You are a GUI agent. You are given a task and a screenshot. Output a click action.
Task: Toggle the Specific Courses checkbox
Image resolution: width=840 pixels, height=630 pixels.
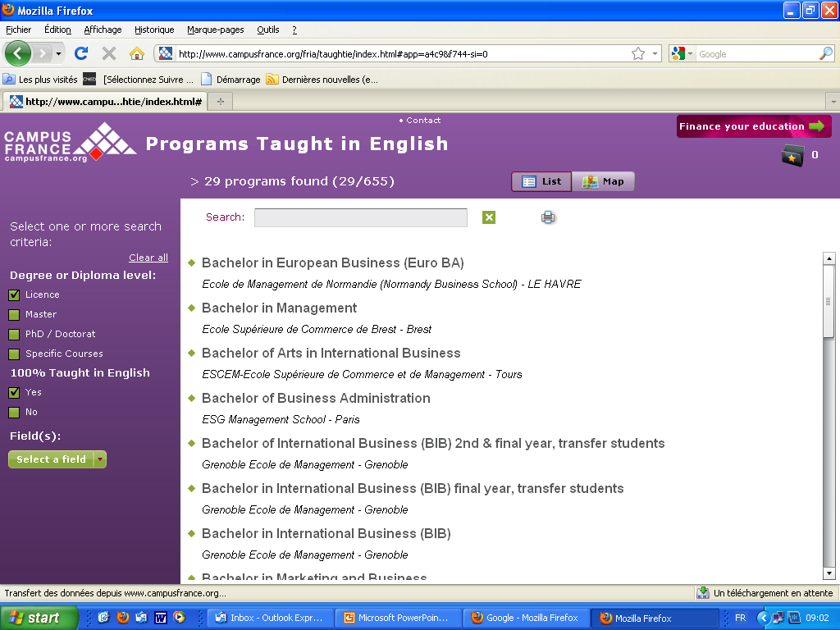pyautogui.click(x=15, y=354)
